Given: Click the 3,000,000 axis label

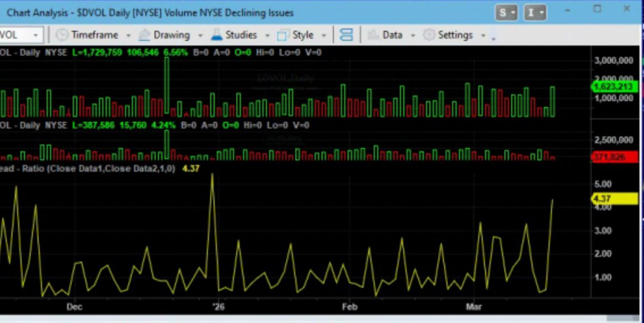Looking at the screenshot, I should (x=613, y=61).
